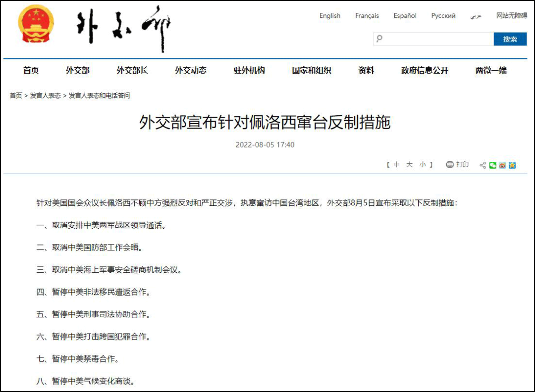
Task: Switch site language to Arabic
Action: click(x=476, y=16)
